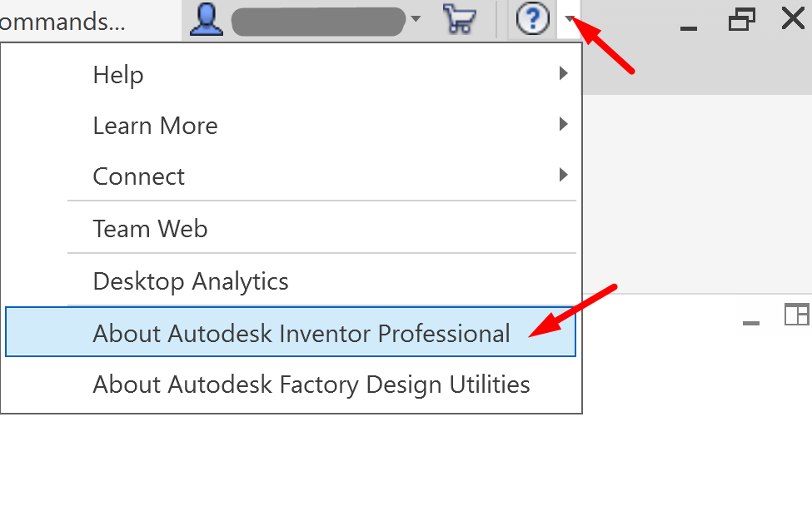Click the greyed-out signed-in username
Viewport: 812px width, 531px height.
tap(319, 21)
